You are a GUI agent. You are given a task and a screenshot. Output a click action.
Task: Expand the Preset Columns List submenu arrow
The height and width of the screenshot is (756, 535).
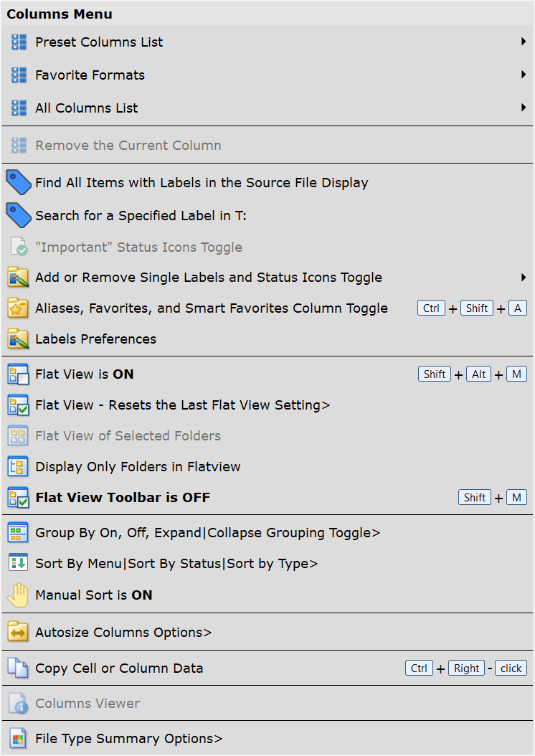(x=524, y=42)
